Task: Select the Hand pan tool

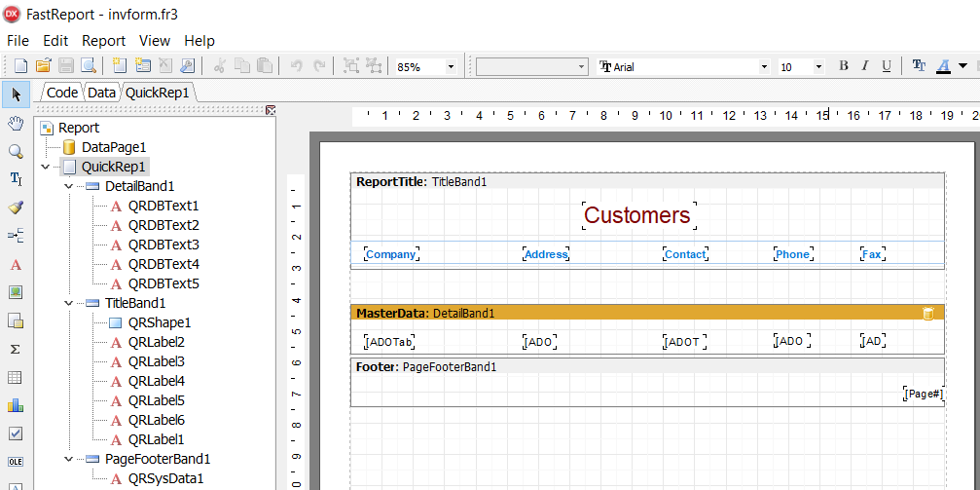Action: click(x=16, y=123)
